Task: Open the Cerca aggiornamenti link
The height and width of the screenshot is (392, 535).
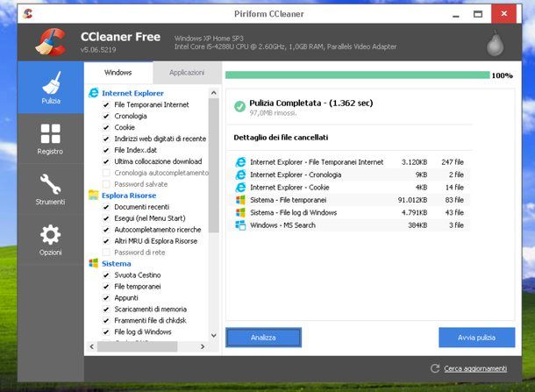Action: 475,368
